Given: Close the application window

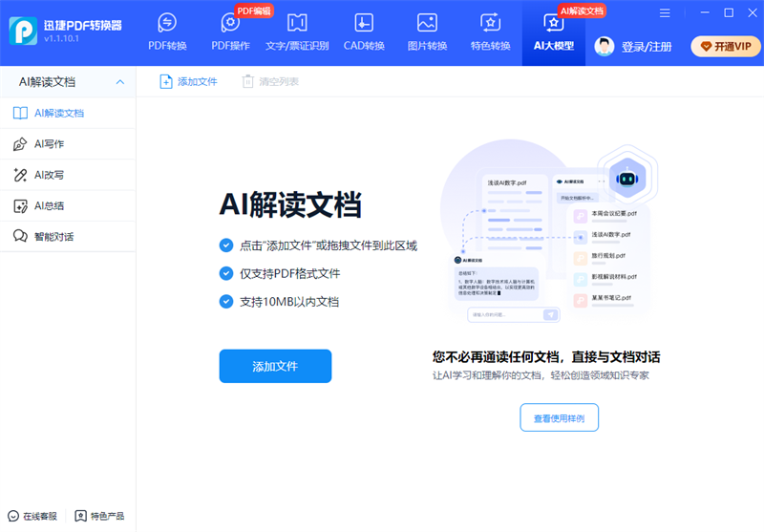Looking at the screenshot, I should (753, 12).
